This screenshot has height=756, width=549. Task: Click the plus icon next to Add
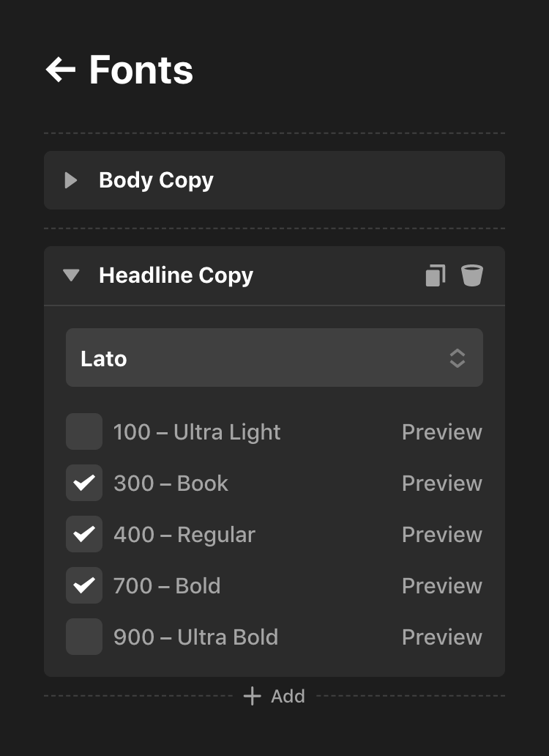tap(253, 696)
